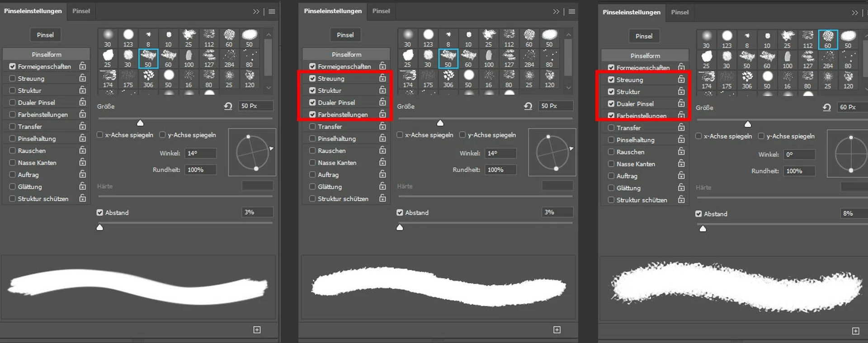Click lock icon beside Glättung in right panel
The width and height of the screenshot is (868, 343).
pos(681,188)
